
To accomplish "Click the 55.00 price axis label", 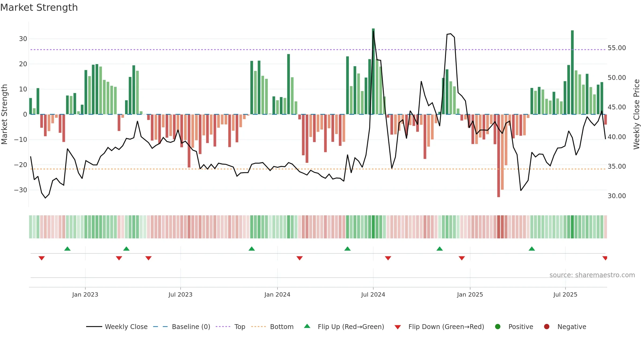I will pos(617,48).
